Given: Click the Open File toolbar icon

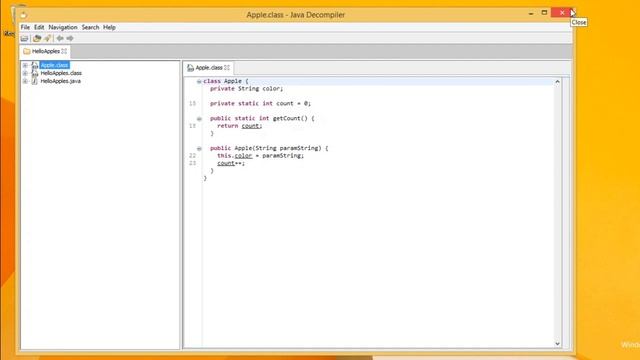Looking at the screenshot, I should pos(24,38).
